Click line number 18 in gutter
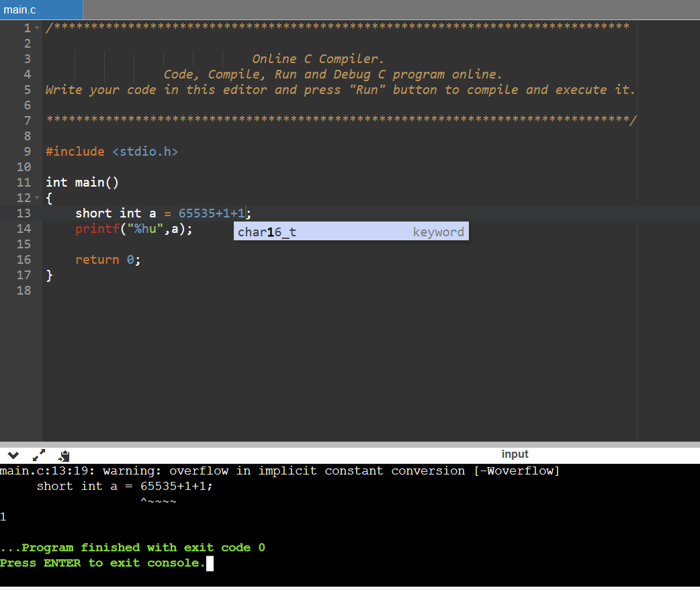Screen dimensions: 700x590 [24, 291]
